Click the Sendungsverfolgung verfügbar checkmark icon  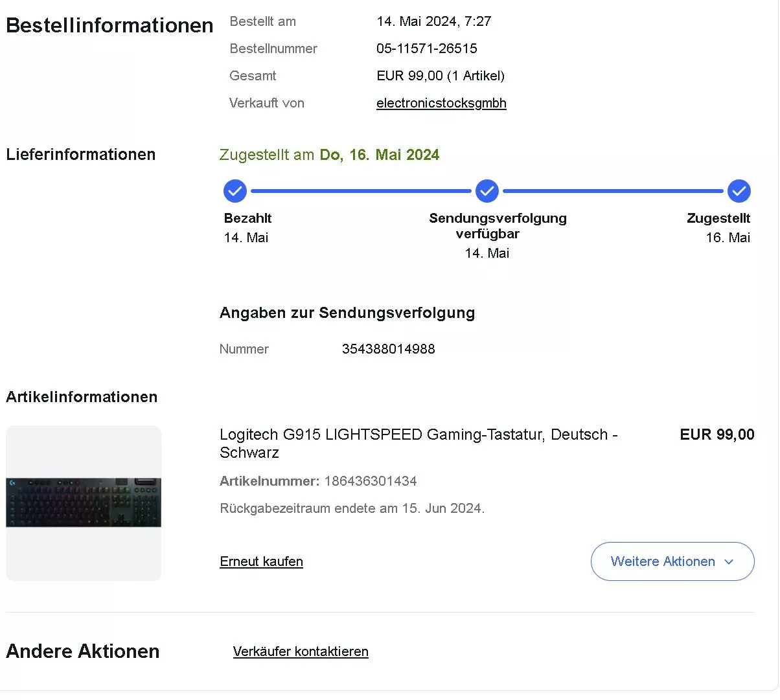(487, 191)
